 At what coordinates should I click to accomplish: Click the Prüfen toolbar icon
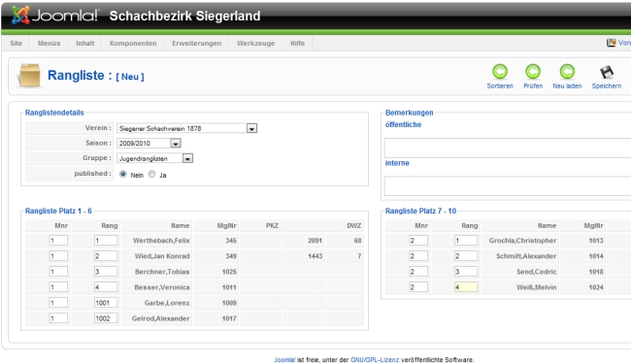coord(533,72)
